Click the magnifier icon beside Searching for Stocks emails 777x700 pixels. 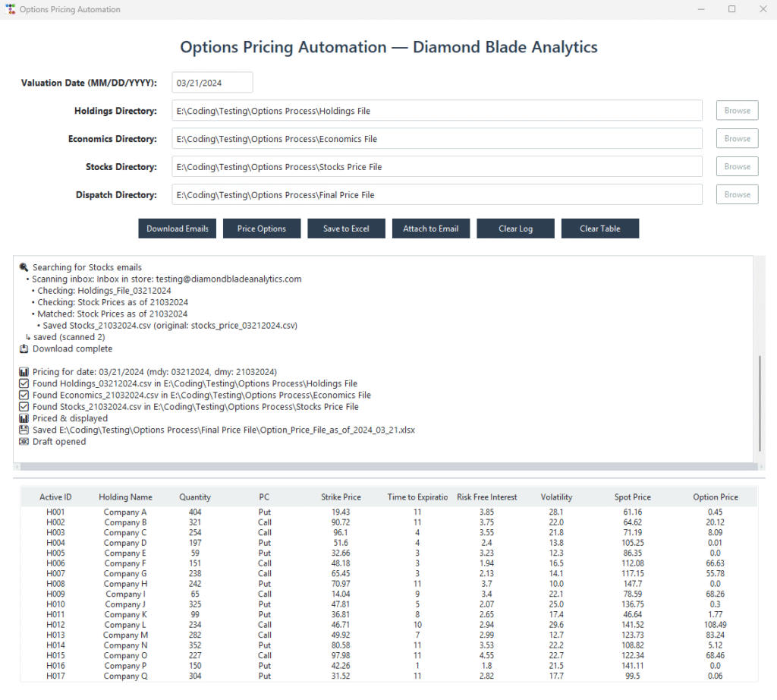pyautogui.click(x=24, y=267)
